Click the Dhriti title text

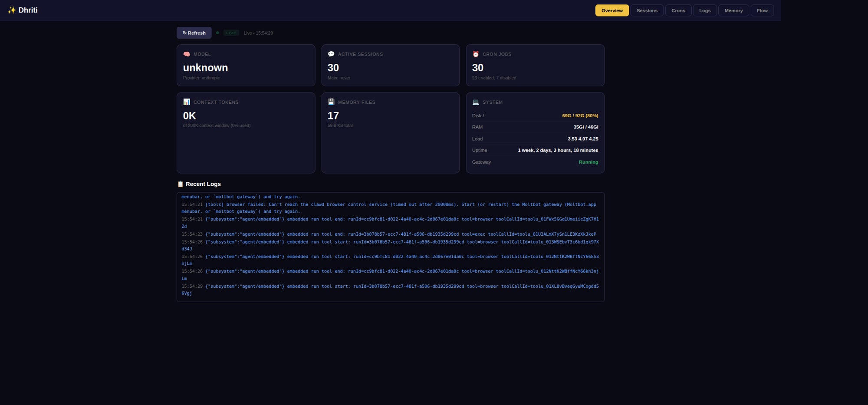[x=28, y=10]
